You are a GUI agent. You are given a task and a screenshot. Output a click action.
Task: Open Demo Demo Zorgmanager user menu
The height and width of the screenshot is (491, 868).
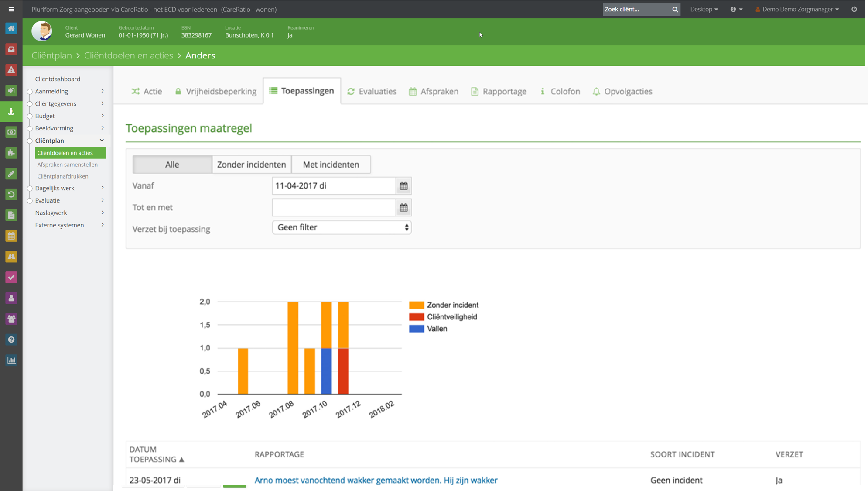pos(797,9)
